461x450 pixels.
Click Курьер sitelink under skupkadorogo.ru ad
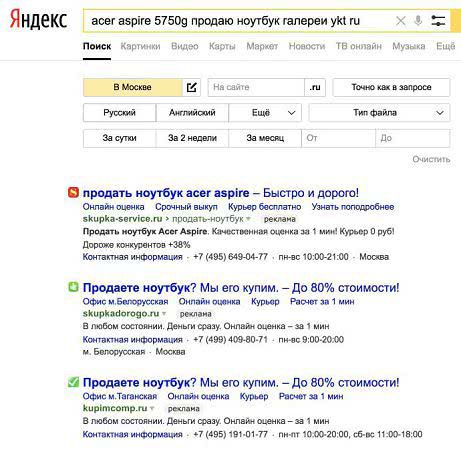tap(265, 301)
